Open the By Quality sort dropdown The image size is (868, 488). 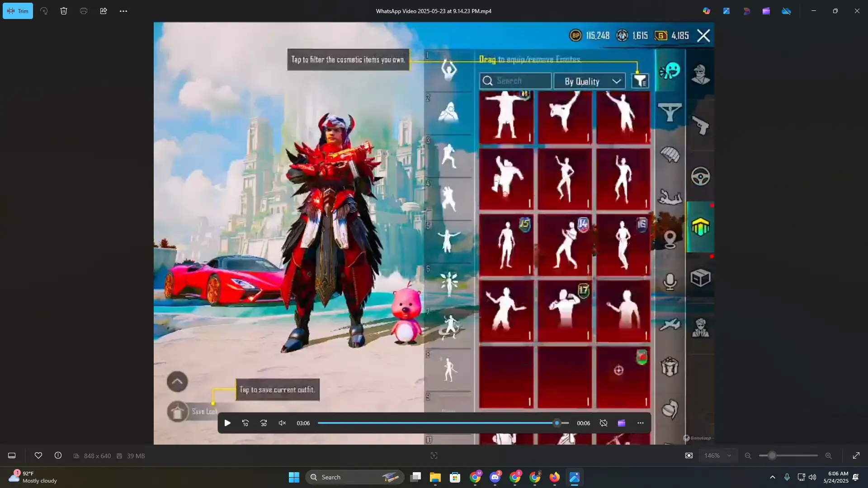tap(590, 81)
